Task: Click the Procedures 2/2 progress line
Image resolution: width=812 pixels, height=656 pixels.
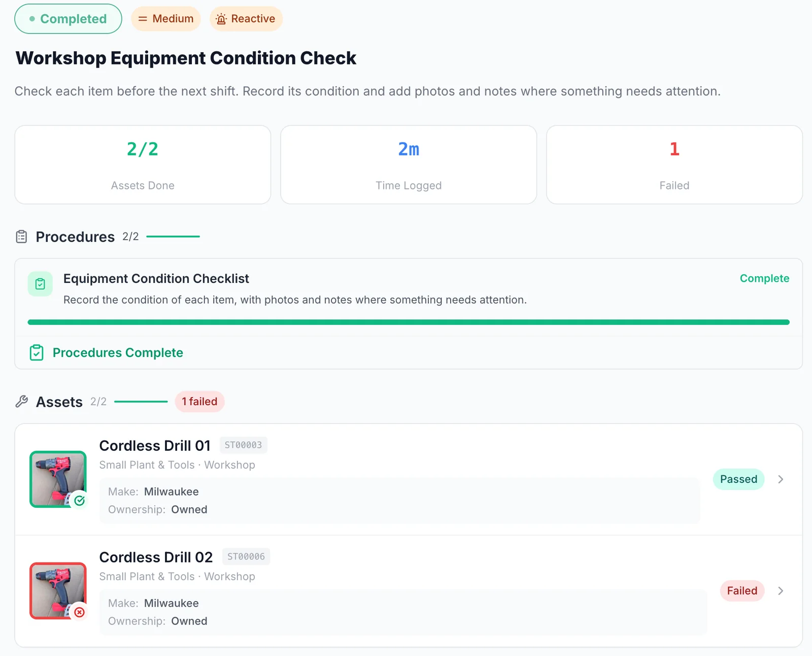Action: click(x=173, y=237)
